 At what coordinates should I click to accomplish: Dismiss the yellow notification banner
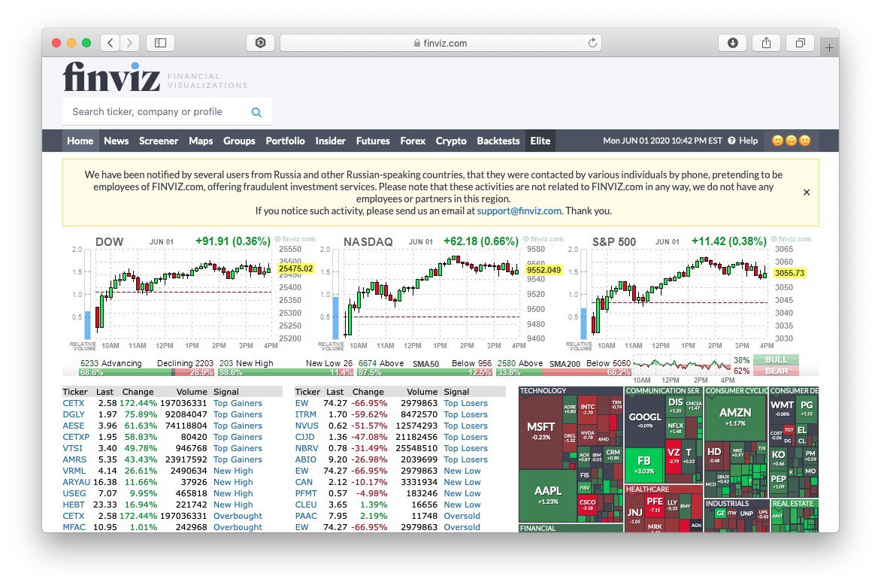[x=807, y=192]
